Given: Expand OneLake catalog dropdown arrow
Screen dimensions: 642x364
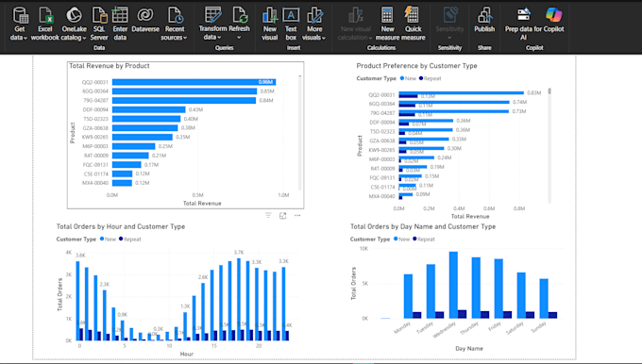Looking at the screenshot, I should 84,38.
